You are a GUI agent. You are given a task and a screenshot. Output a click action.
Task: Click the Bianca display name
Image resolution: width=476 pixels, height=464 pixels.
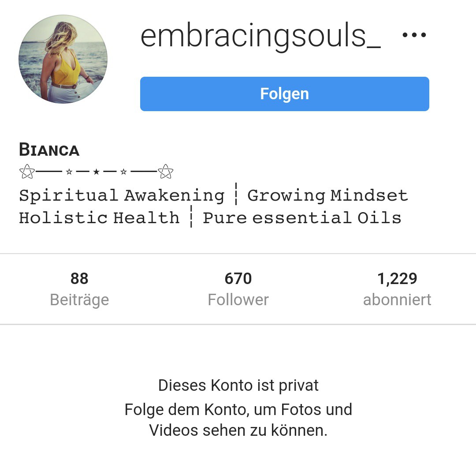49,150
